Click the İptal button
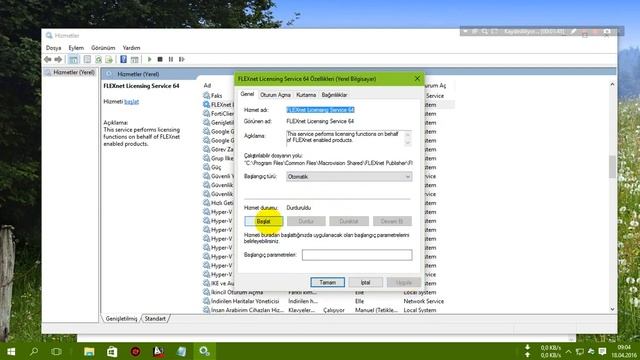 click(x=365, y=282)
